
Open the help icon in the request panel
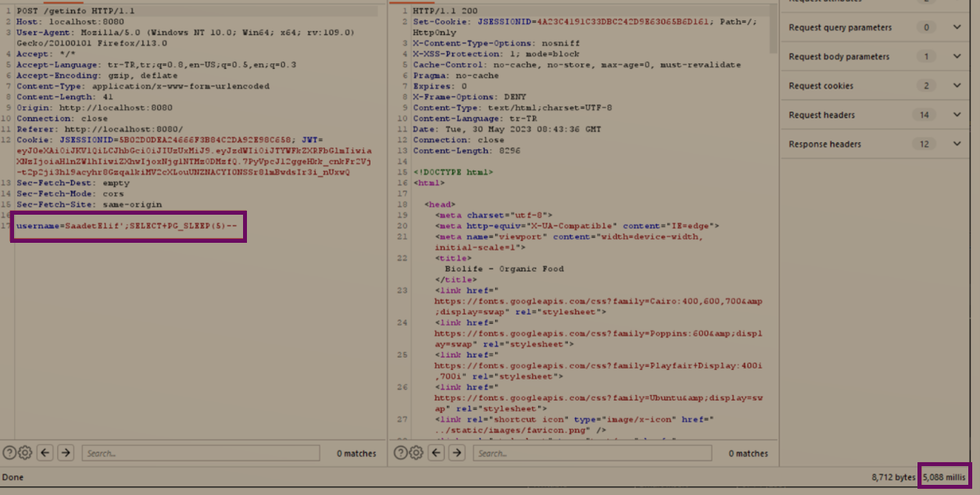pyautogui.click(x=9, y=453)
